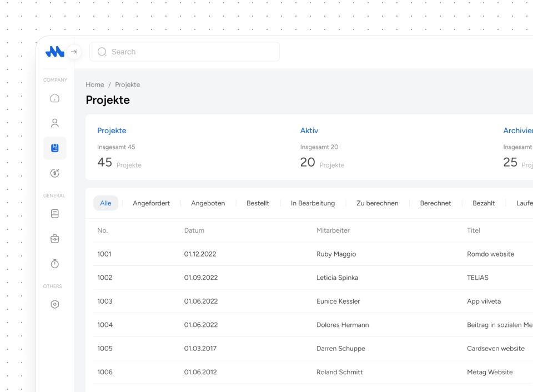
Task: Open the briefcase sidebar icon
Action: pyautogui.click(x=54, y=239)
